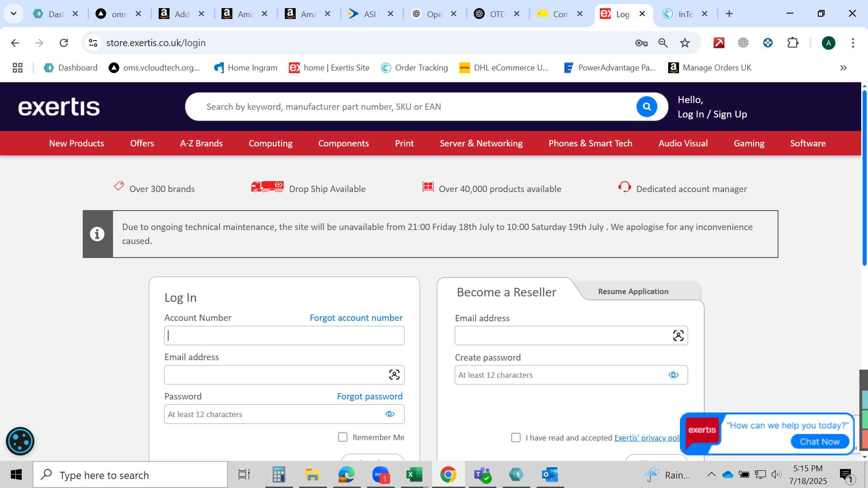Click Forgot password link
Image resolution: width=868 pixels, height=488 pixels.
pos(369,396)
